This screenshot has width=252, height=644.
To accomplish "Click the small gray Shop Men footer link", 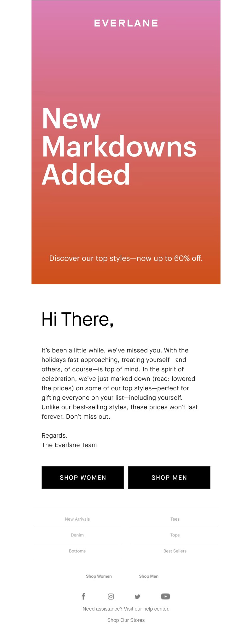I will click(x=149, y=576).
